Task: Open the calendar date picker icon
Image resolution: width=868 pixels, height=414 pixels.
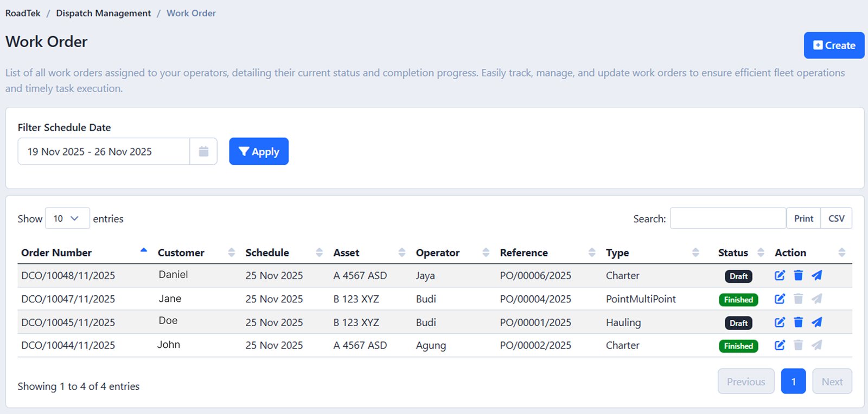Action: (x=203, y=152)
